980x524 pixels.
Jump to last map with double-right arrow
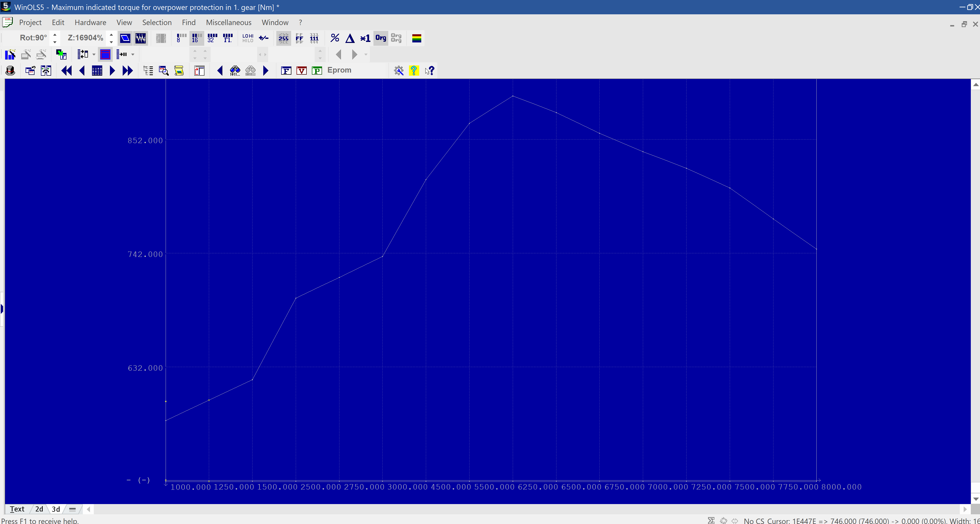coord(128,70)
